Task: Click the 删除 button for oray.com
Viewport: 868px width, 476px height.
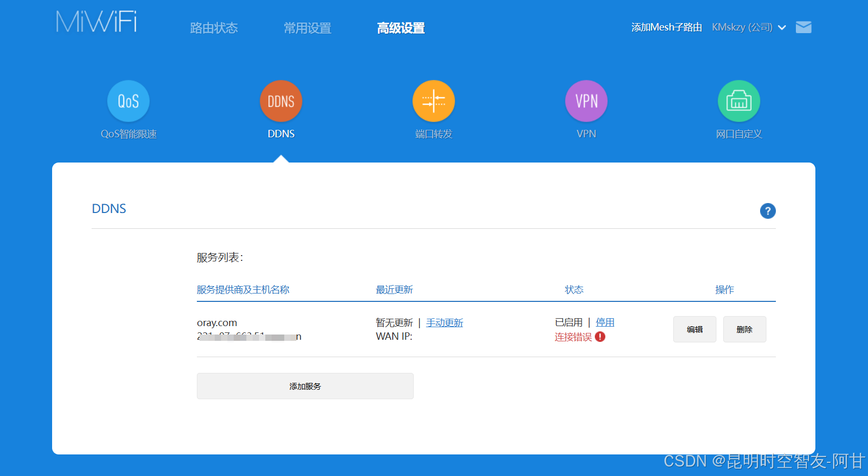Action: 745,329
